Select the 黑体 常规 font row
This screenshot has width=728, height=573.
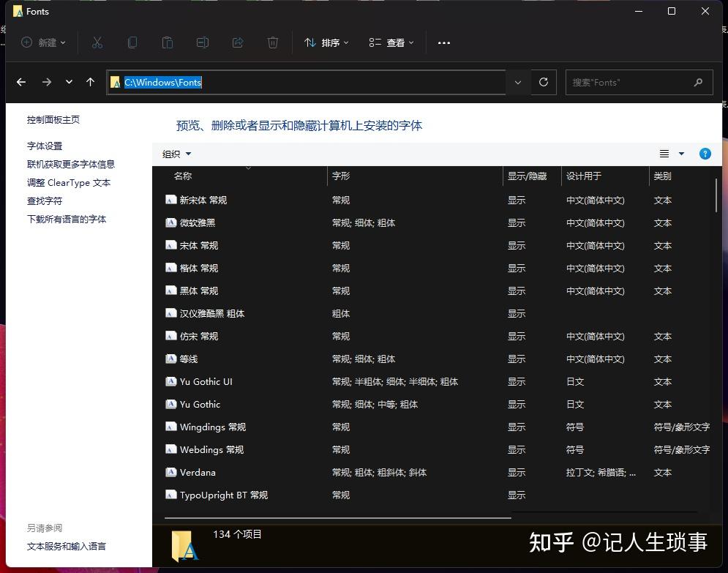click(x=436, y=291)
